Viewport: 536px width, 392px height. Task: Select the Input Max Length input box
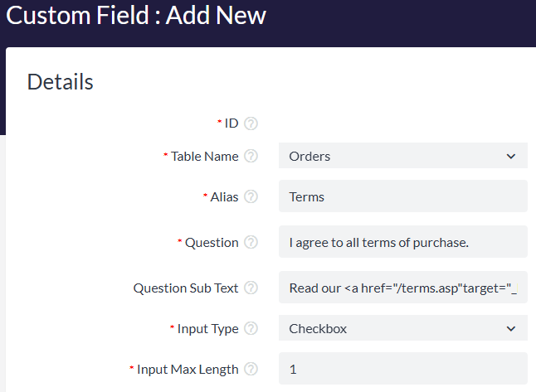point(402,370)
